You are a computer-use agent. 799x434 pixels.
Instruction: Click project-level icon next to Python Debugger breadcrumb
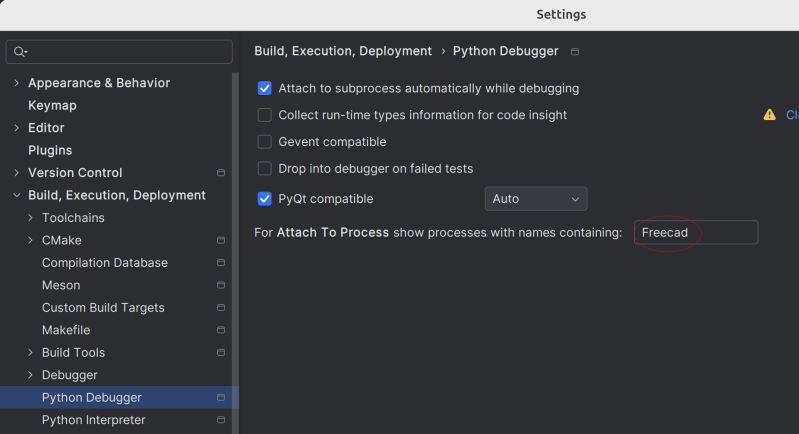point(575,52)
